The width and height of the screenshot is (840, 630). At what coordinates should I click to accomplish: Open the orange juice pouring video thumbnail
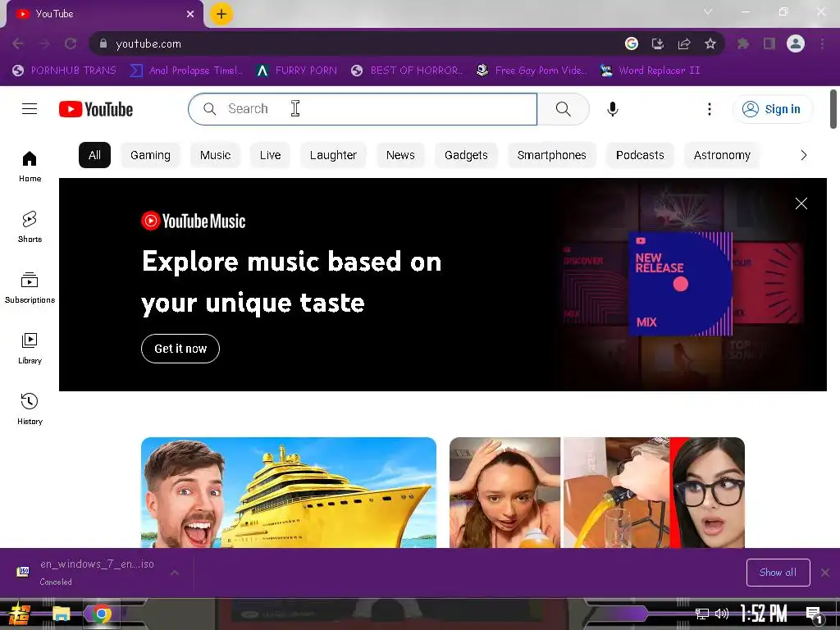tap(597, 492)
